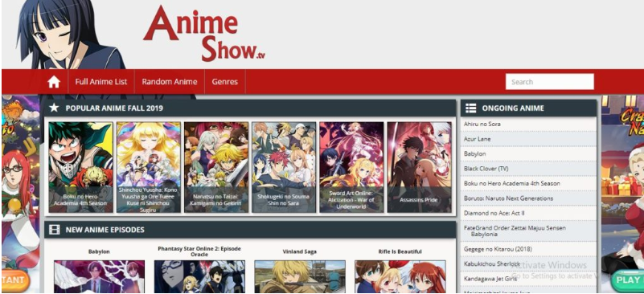Open the Full Anime List menu
644x294 pixels.
pyautogui.click(x=101, y=82)
